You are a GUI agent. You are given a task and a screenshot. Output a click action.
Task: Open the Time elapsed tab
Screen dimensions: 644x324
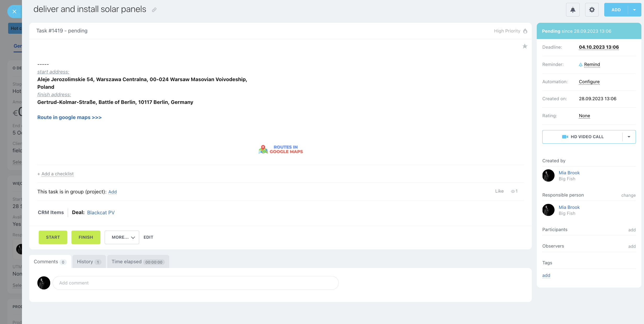click(138, 262)
